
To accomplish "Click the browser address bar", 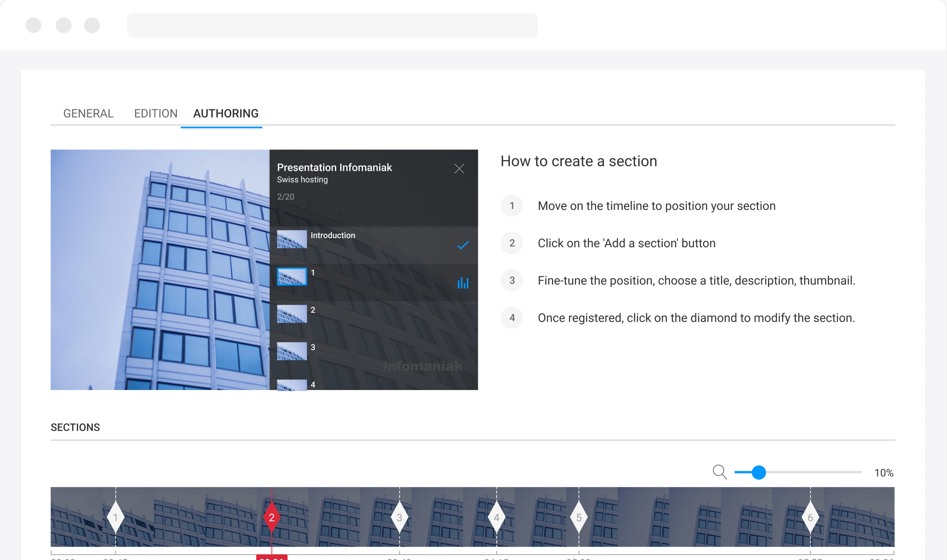I will coord(332,25).
